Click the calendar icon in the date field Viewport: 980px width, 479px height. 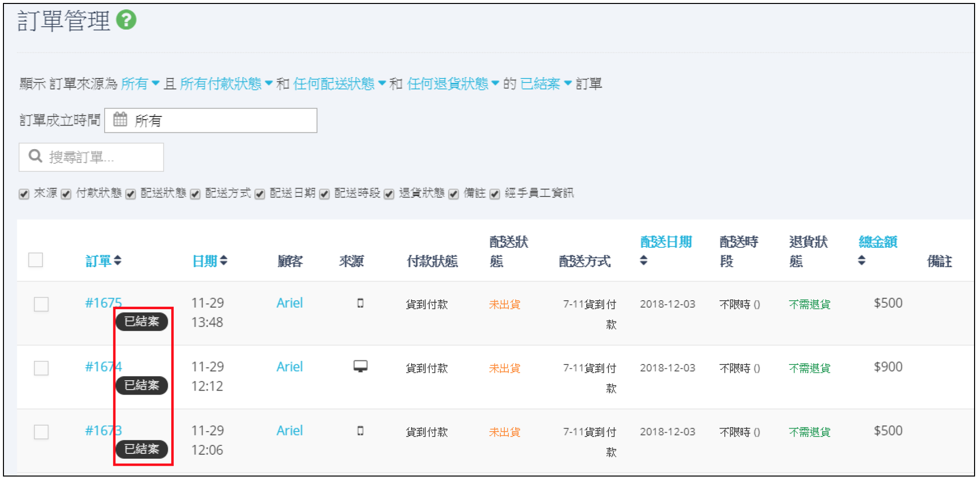point(120,120)
